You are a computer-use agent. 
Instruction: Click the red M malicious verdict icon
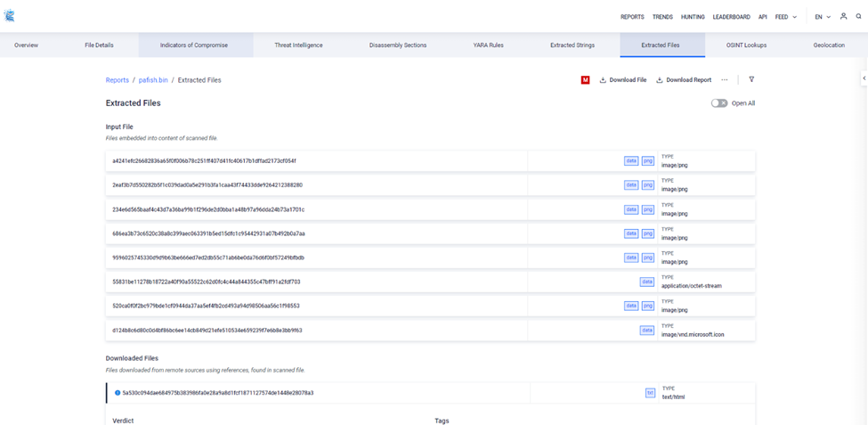pos(585,80)
